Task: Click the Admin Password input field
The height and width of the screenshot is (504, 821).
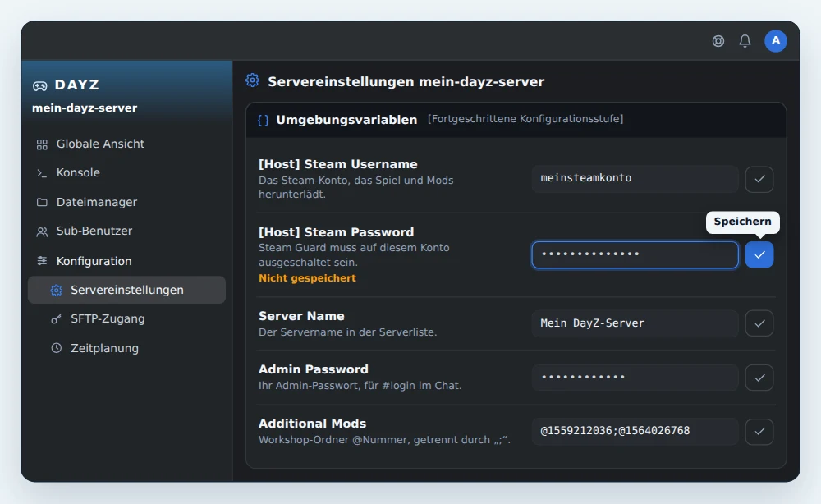Action: (x=635, y=378)
